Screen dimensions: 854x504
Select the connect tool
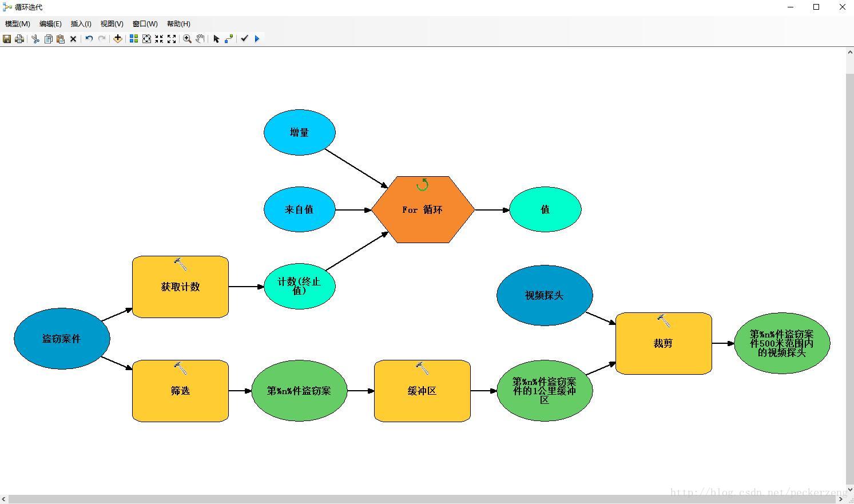click(x=229, y=39)
